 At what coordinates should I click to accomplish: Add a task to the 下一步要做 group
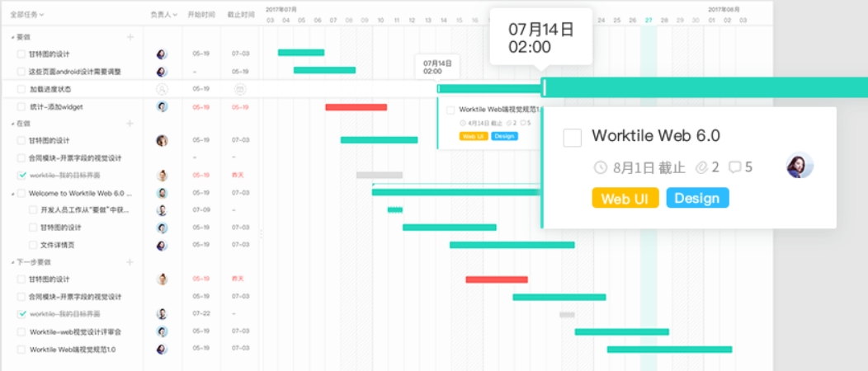tap(130, 262)
